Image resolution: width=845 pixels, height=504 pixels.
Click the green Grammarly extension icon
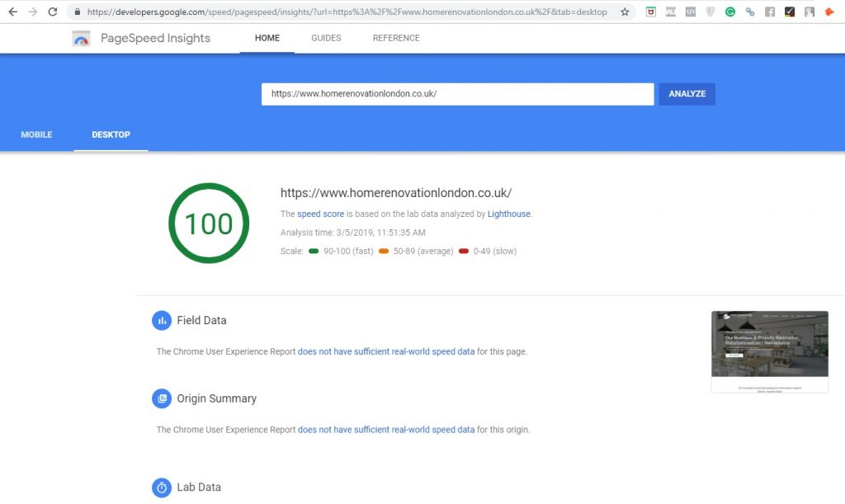[730, 12]
